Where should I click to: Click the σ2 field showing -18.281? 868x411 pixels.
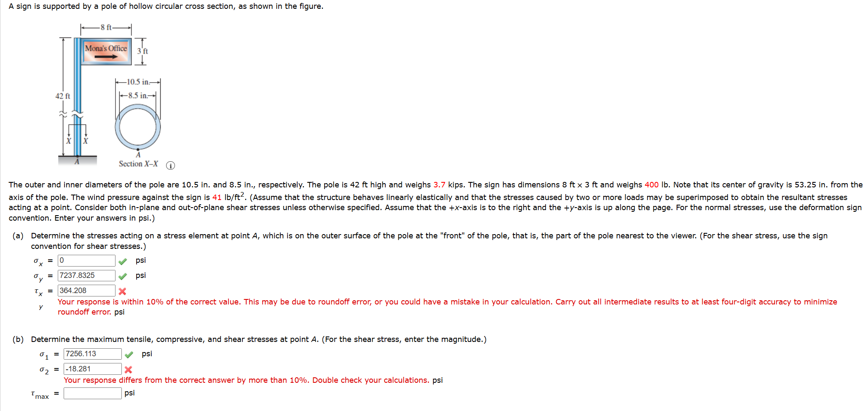pyautogui.click(x=93, y=369)
